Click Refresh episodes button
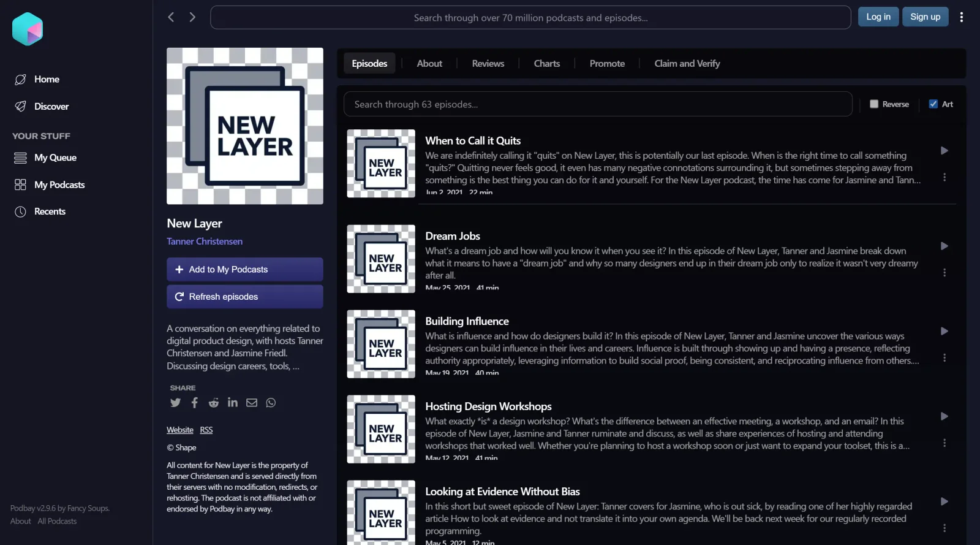The image size is (980, 545). pyautogui.click(x=245, y=297)
